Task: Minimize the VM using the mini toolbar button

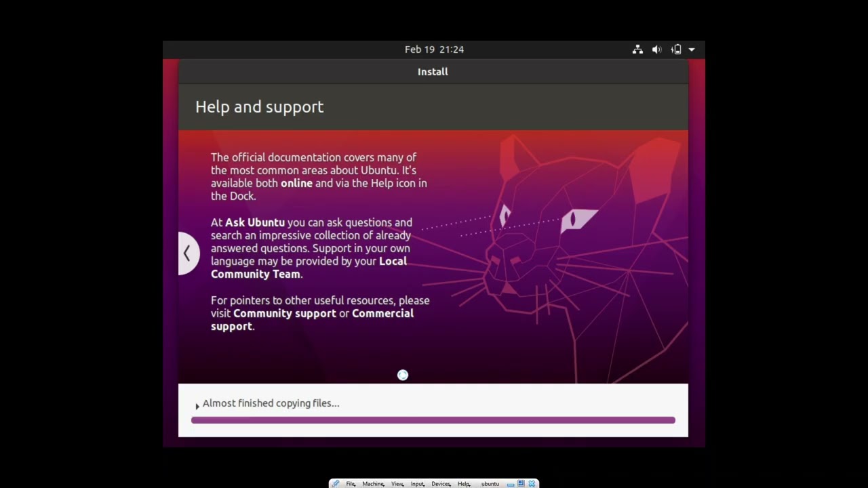Action: pos(511,485)
